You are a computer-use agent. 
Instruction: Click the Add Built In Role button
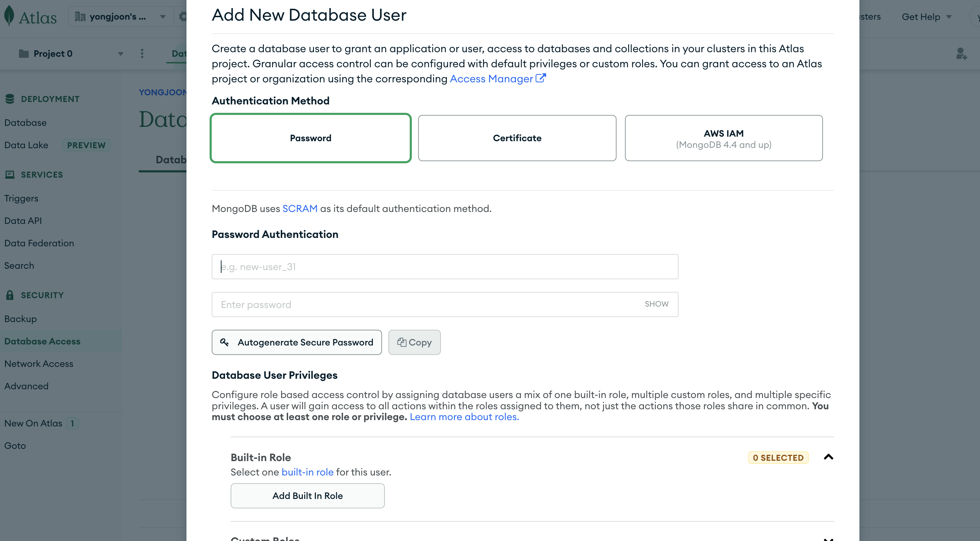point(307,496)
